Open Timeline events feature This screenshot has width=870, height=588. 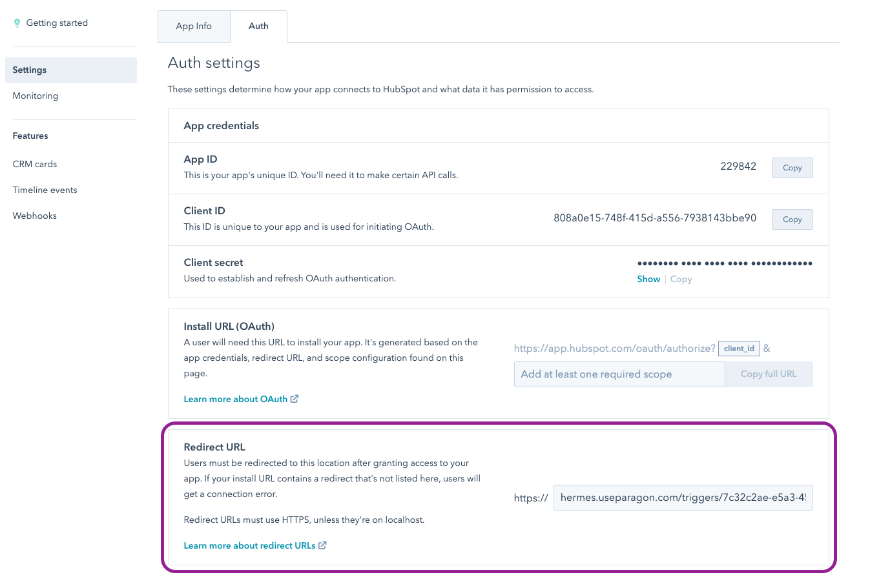(45, 190)
